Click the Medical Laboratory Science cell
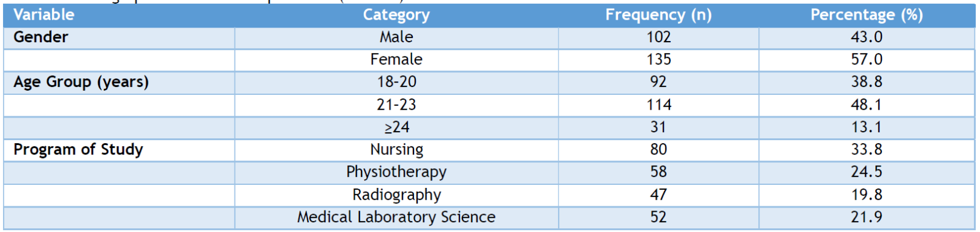This screenshot has height=232, width=980. pos(396,218)
